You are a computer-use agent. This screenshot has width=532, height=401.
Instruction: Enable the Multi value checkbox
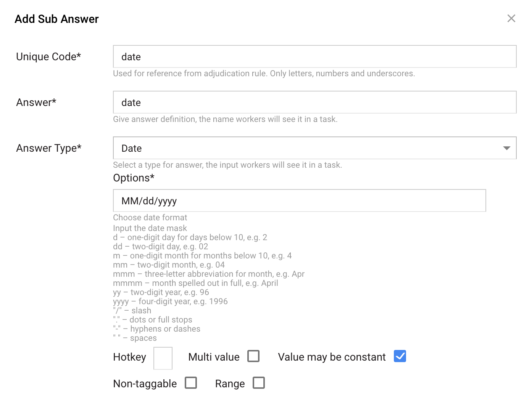click(253, 356)
